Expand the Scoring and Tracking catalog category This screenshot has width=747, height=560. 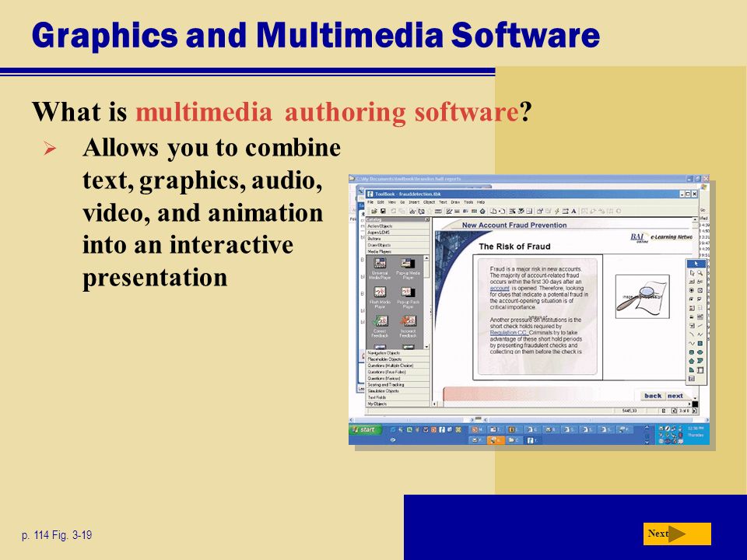398,384
